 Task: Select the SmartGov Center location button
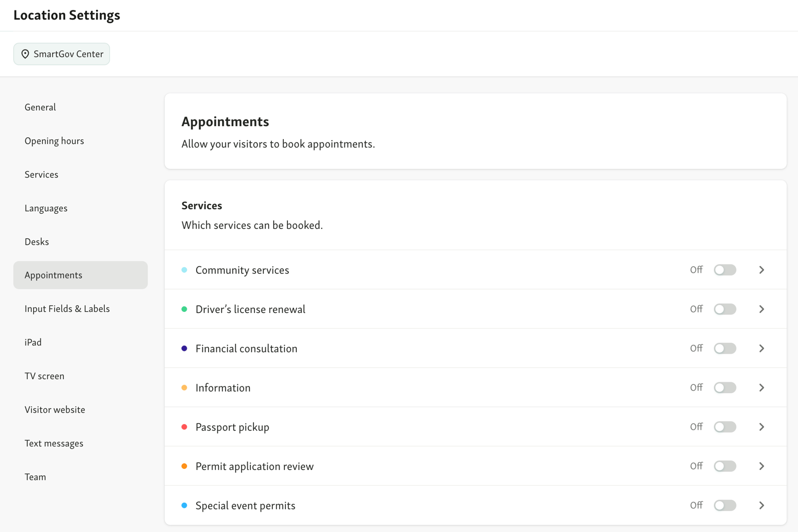pos(62,54)
